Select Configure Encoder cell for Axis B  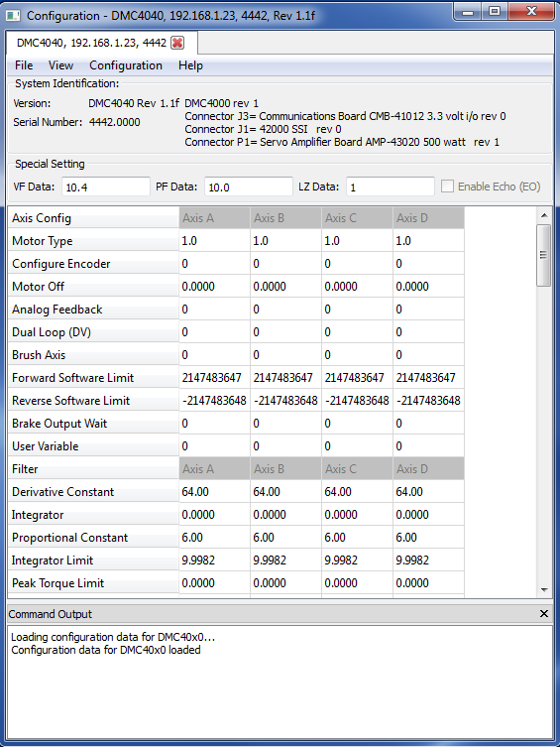click(x=286, y=264)
